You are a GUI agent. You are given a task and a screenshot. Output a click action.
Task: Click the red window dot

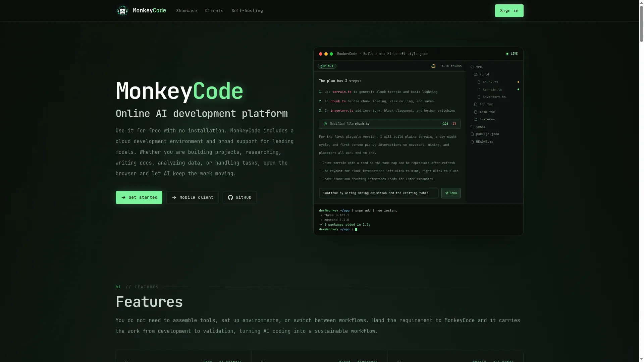pos(321,54)
